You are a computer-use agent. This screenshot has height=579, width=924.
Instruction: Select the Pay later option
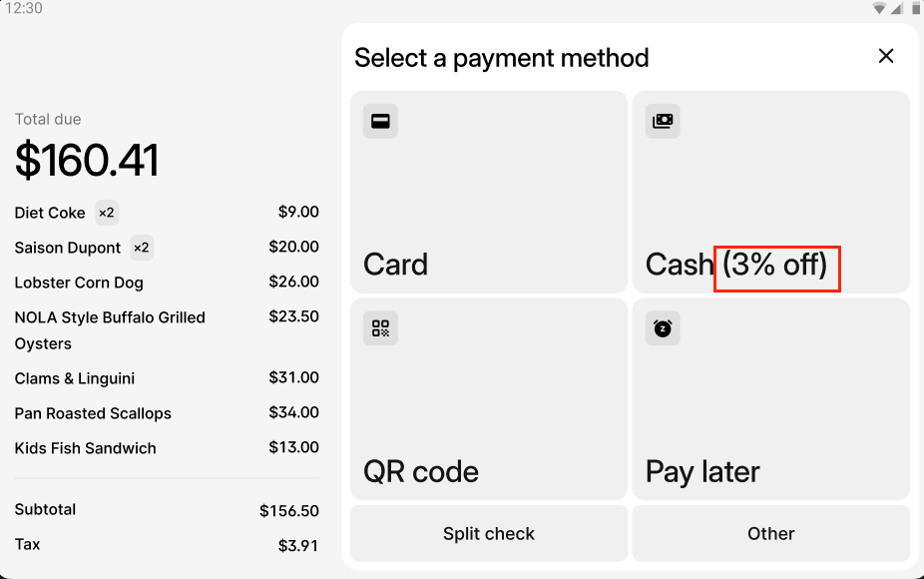point(770,399)
